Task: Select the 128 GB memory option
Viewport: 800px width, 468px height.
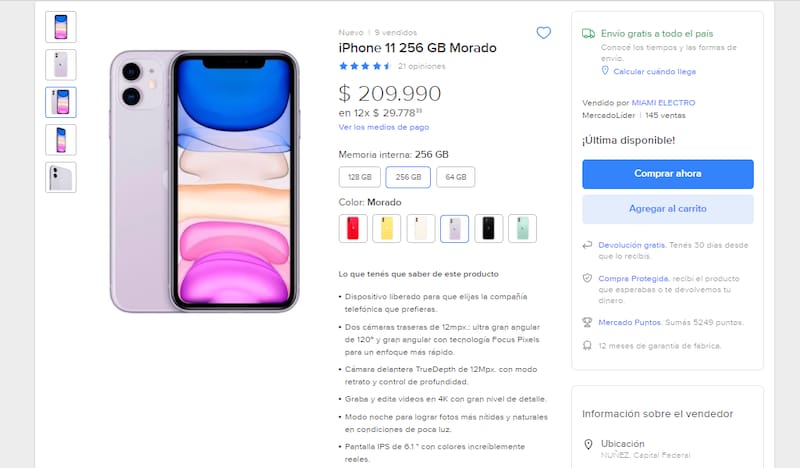Action: pos(359,177)
